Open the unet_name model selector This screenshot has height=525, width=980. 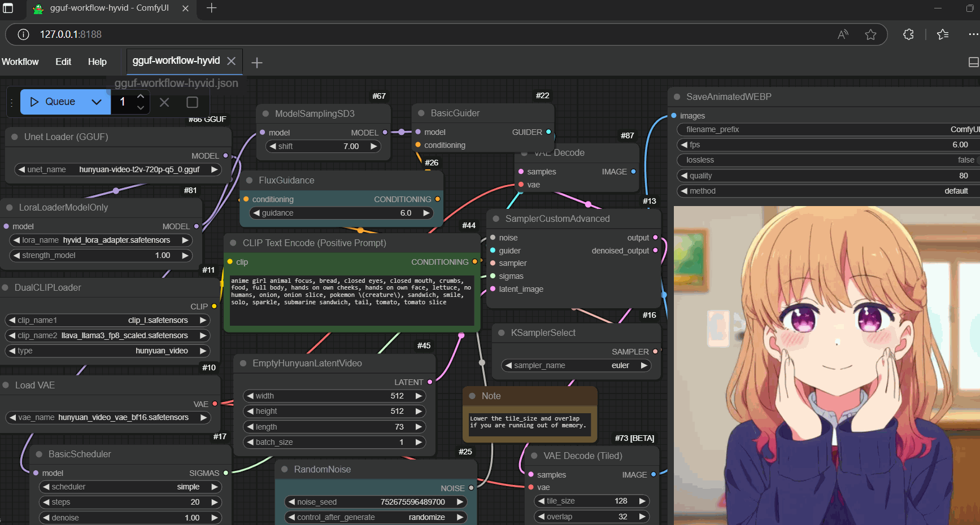click(118, 169)
